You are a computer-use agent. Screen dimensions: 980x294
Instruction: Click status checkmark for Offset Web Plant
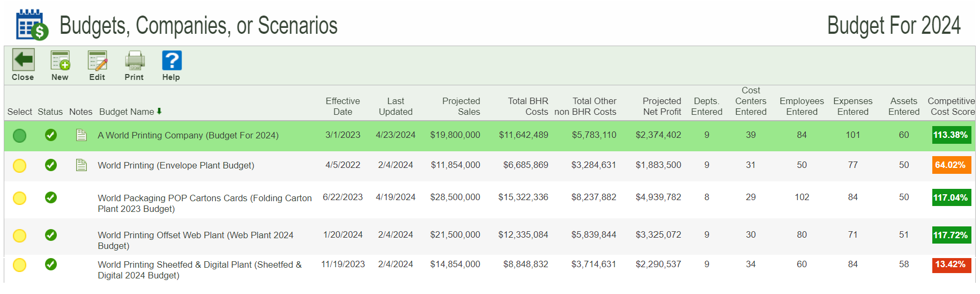[51, 235]
